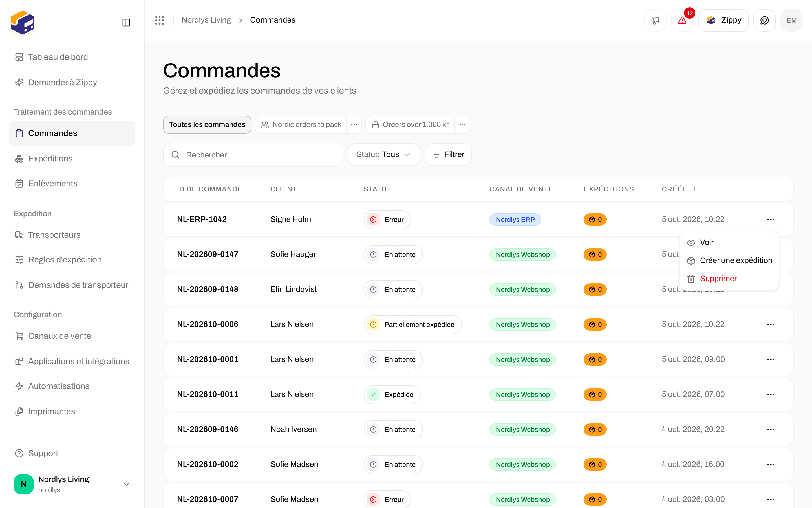The image size is (812, 508).
Task: Open Automatisations
Action: [72, 386]
